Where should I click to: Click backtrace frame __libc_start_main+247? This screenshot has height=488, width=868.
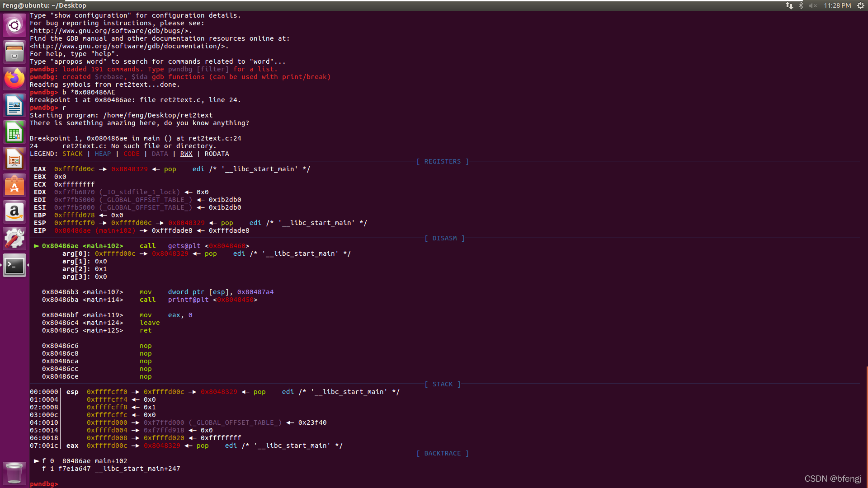pos(111,469)
